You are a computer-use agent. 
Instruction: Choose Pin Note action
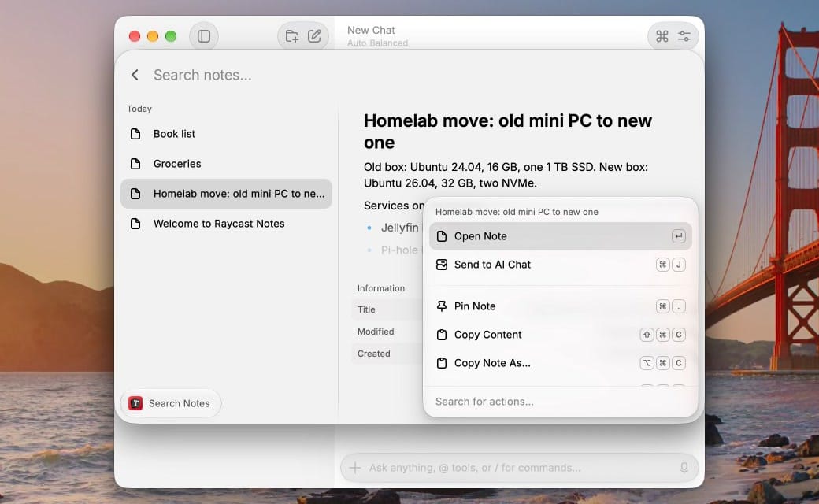[x=560, y=306]
